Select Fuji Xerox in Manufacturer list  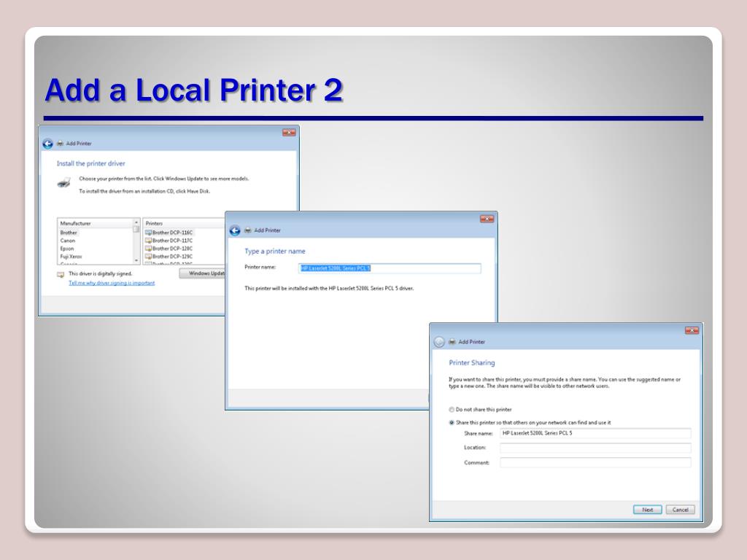(71, 257)
